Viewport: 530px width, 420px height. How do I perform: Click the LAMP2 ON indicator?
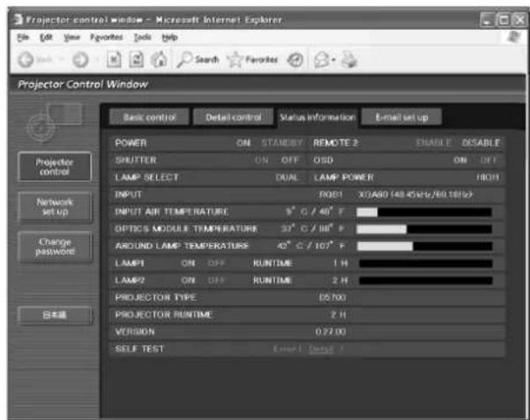coord(188,281)
